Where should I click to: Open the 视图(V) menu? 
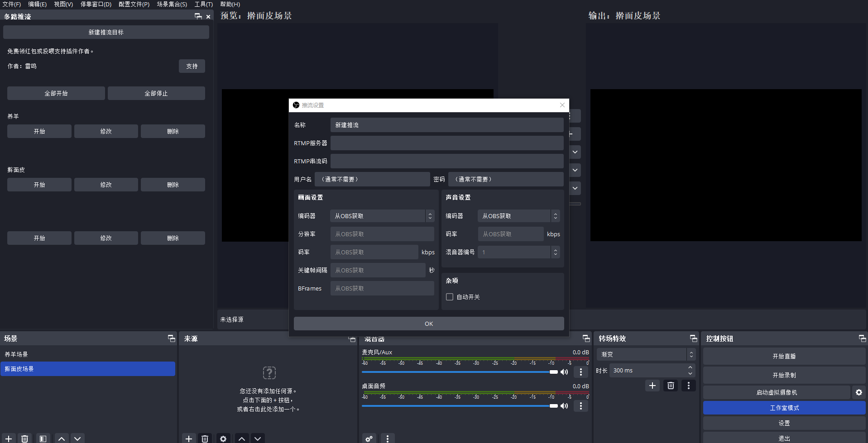(x=63, y=4)
